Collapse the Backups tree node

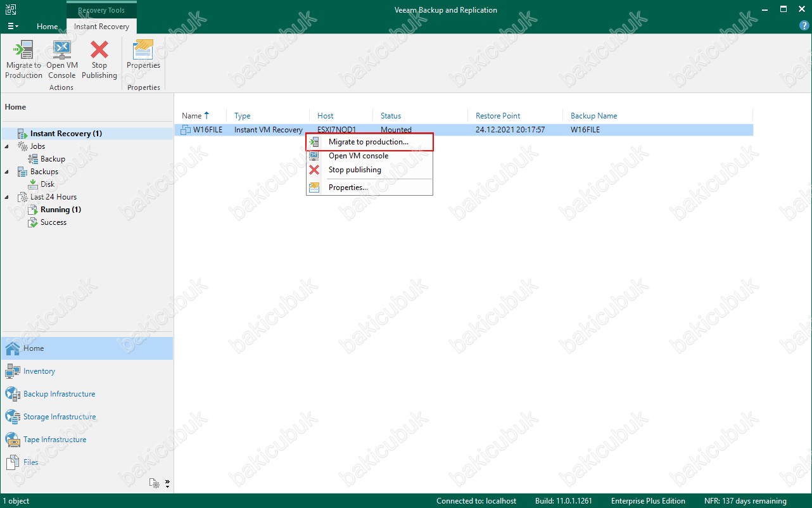[x=7, y=172]
